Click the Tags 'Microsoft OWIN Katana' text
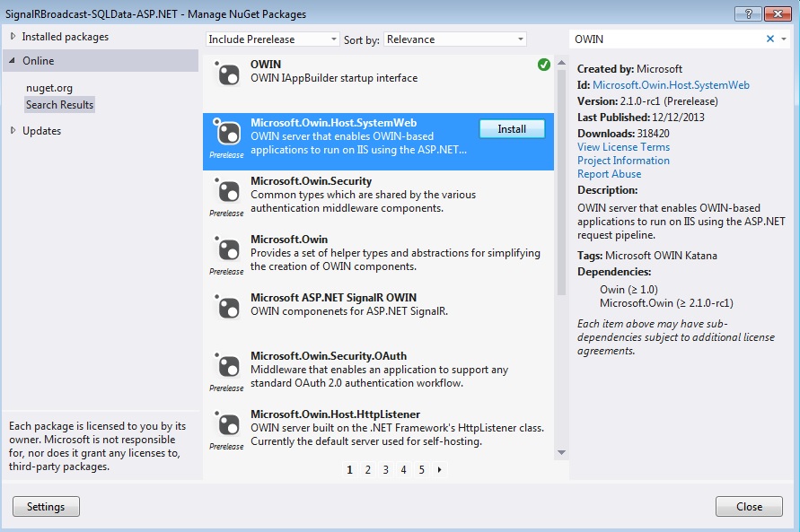 (661, 256)
